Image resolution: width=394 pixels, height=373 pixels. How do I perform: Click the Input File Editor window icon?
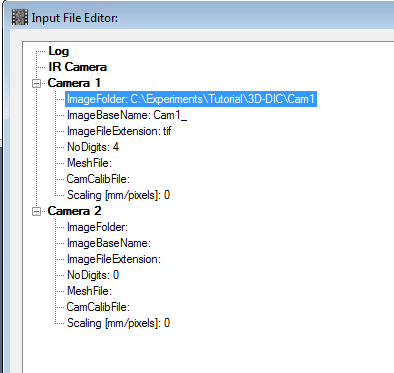pos(20,17)
